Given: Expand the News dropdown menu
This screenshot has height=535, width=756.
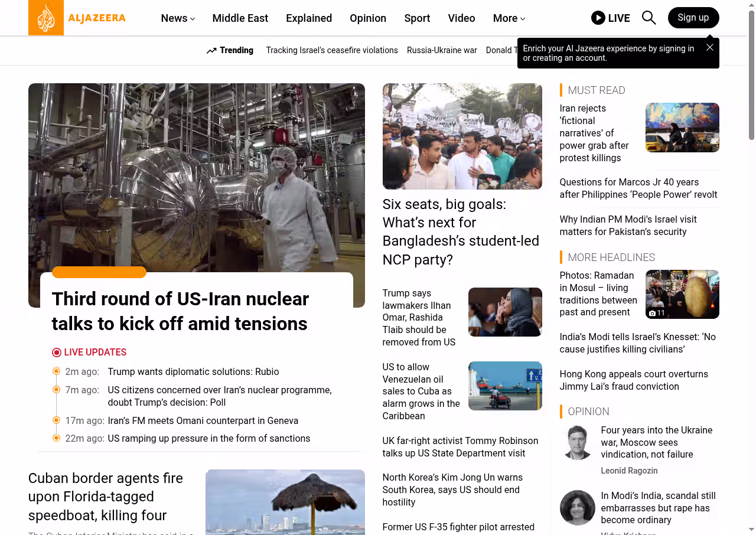Looking at the screenshot, I should coord(178,18).
